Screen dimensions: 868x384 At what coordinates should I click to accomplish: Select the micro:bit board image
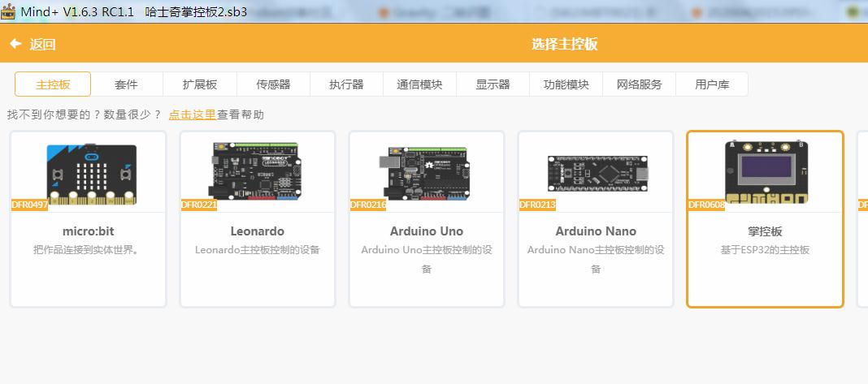(x=91, y=174)
